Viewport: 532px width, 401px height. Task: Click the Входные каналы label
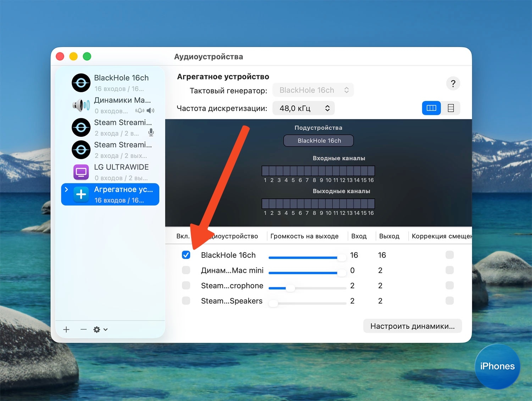pyautogui.click(x=339, y=158)
